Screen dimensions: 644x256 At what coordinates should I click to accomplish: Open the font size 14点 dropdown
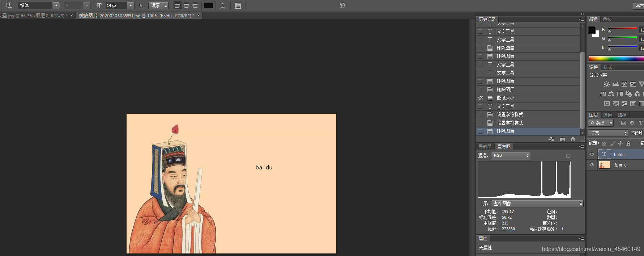click(x=131, y=5)
